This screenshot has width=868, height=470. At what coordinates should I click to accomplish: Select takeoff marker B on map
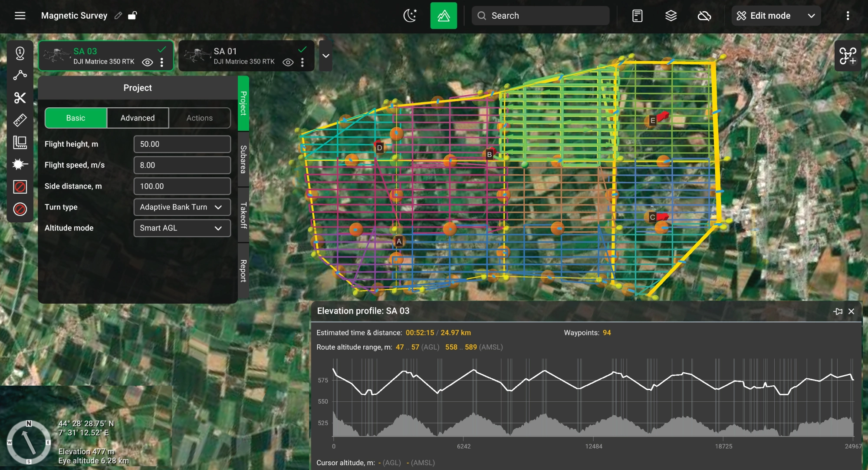489,154
